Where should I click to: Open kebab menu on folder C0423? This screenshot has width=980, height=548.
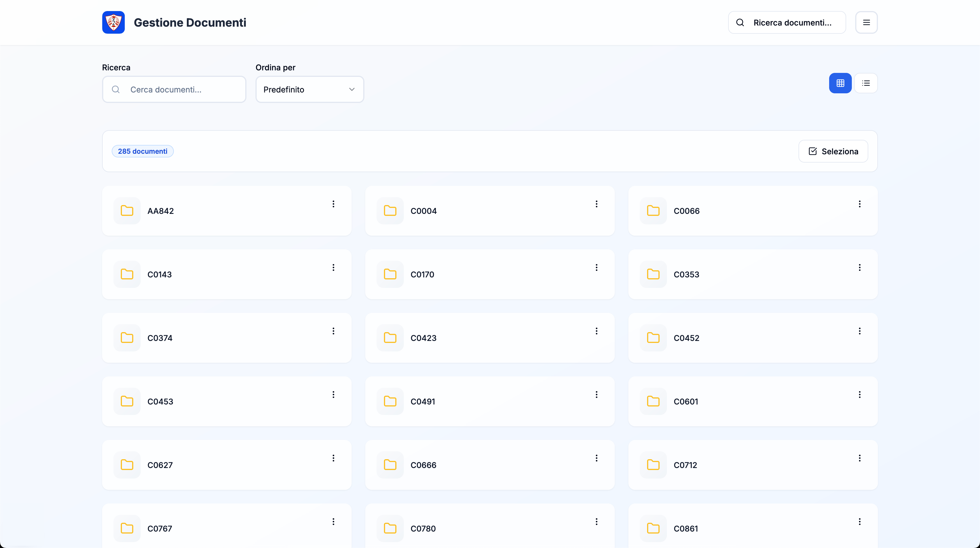pos(596,331)
